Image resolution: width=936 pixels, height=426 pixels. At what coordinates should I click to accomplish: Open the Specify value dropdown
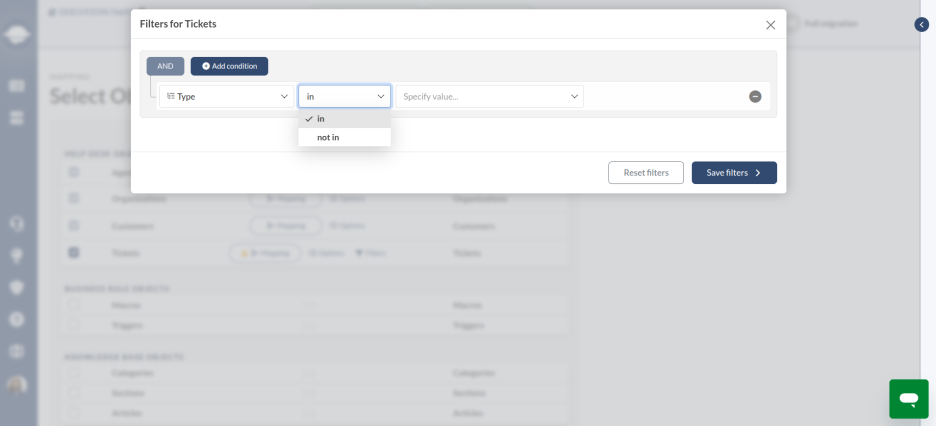[489, 97]
